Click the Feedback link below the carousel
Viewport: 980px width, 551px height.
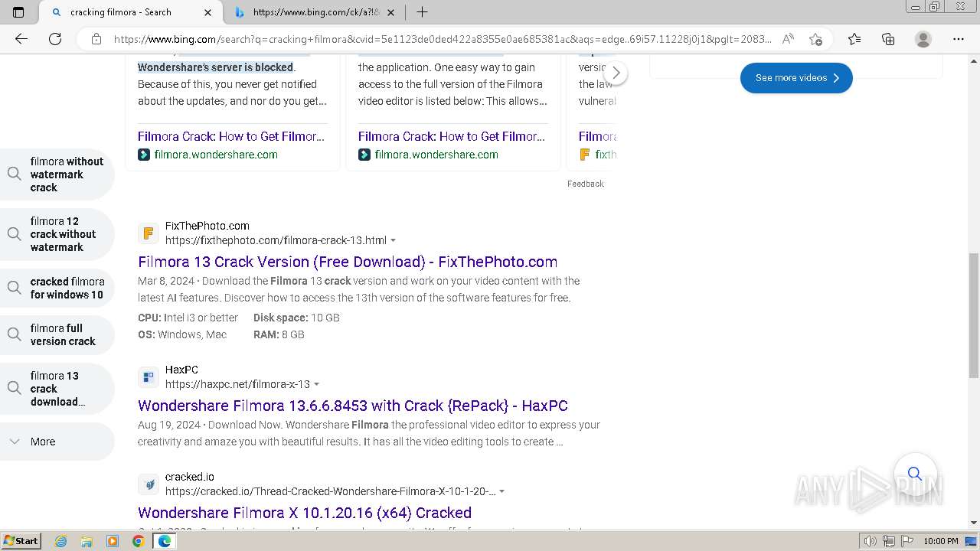click(x=586, y=184)
